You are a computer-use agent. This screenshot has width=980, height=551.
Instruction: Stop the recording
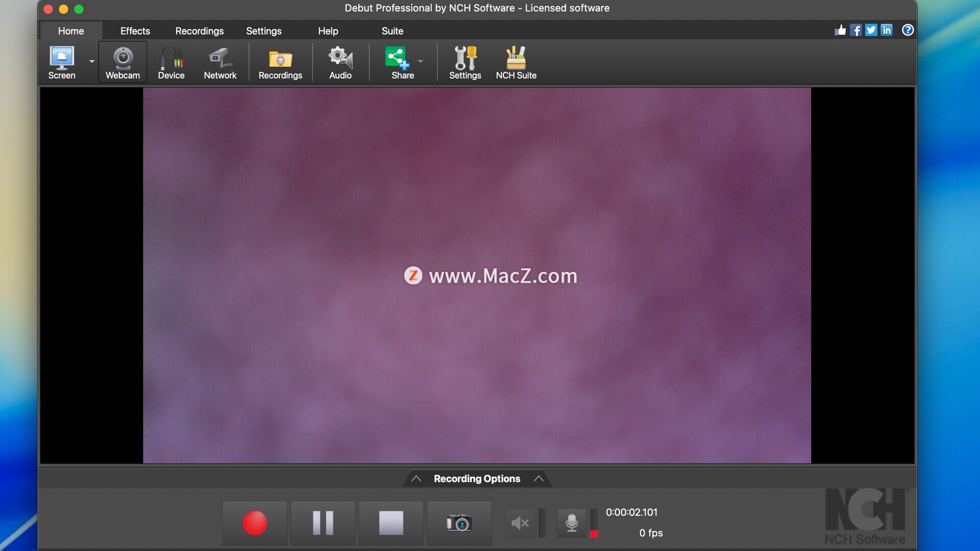click(x=391, y=523)
